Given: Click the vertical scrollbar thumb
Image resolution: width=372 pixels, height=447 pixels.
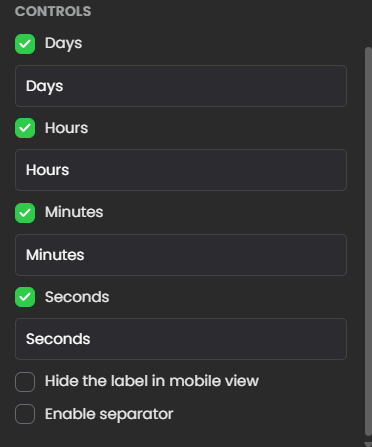Looking at the screenshot, I should point(368,242).
